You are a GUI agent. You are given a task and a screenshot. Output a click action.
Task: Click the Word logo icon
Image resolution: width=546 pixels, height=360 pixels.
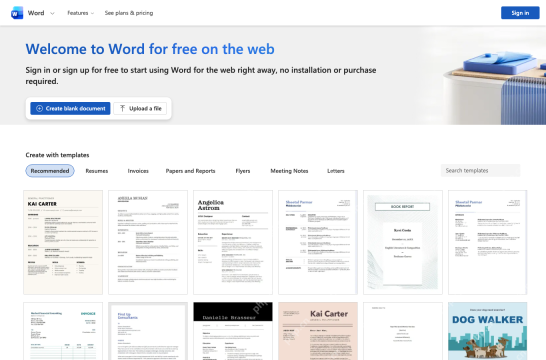(x=17, y=13)
